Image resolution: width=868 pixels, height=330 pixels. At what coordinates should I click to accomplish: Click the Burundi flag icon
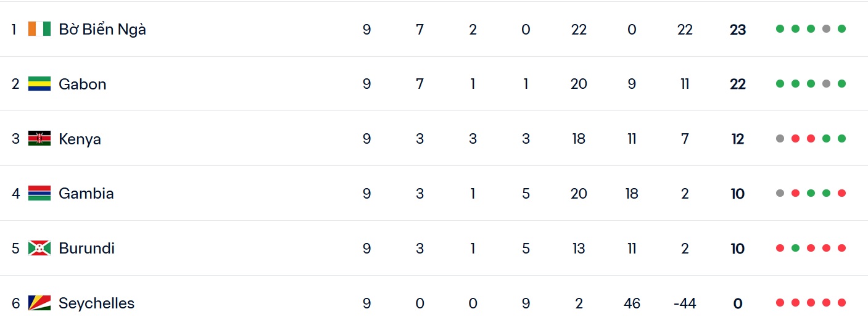(39, 249)
